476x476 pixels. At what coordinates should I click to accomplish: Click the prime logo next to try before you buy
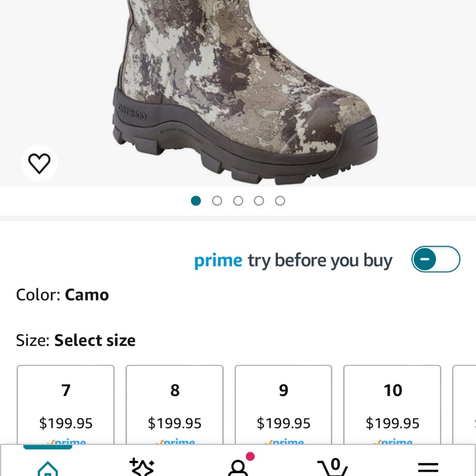tap(218, 260)
